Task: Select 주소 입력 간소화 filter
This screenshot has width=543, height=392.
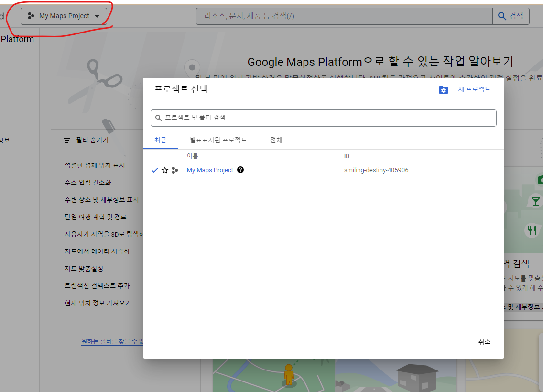Action: point(88,183)
